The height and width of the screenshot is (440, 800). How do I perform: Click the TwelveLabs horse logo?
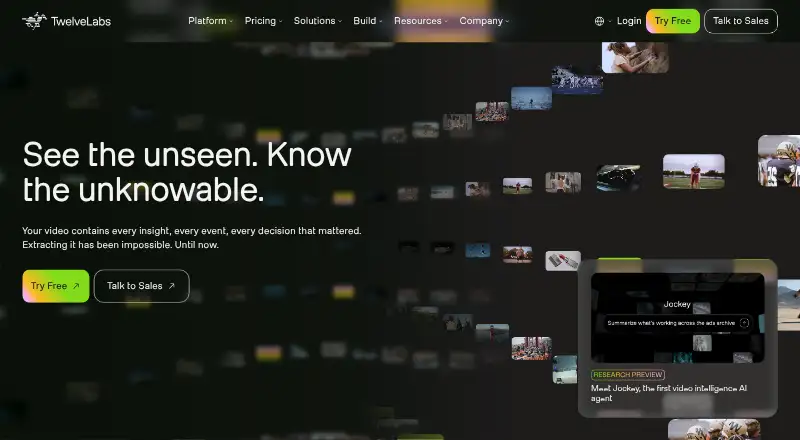click(34, 21)
